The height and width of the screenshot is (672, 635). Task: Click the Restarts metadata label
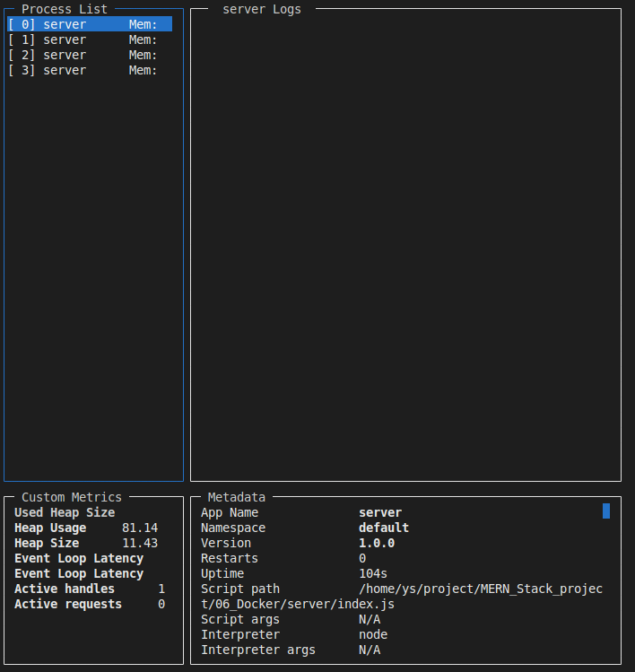[230, 558]
